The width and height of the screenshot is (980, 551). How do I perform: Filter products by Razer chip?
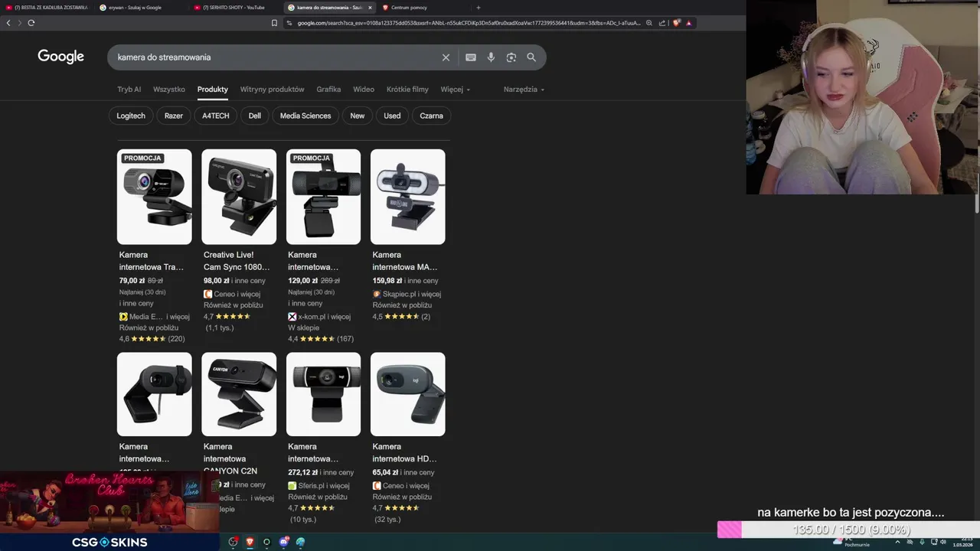174,116
